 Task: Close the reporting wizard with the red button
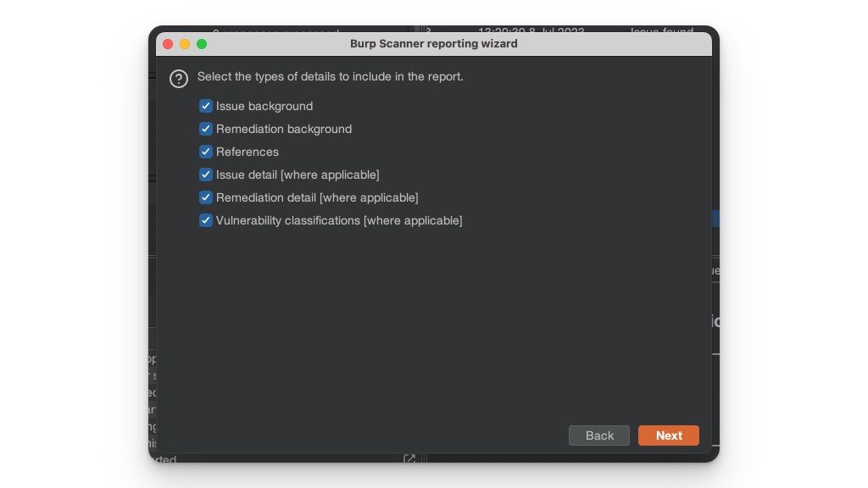point(168,44)
